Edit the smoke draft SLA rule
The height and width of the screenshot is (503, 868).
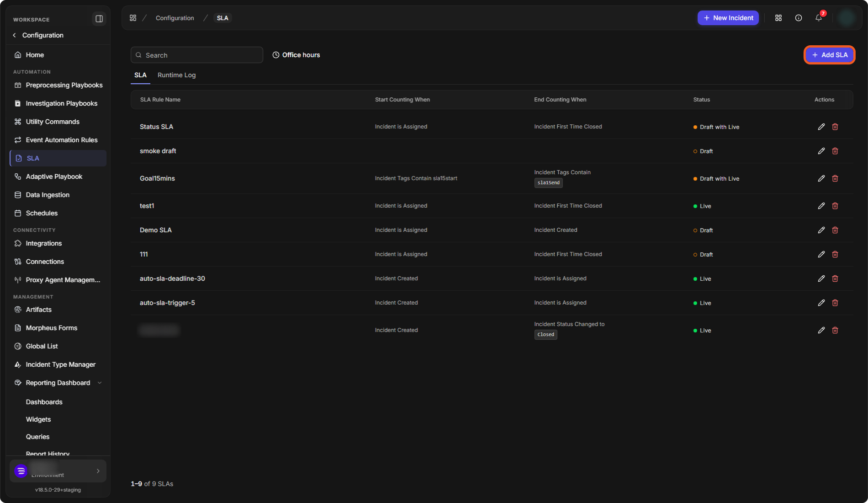(x=821, y=151)
